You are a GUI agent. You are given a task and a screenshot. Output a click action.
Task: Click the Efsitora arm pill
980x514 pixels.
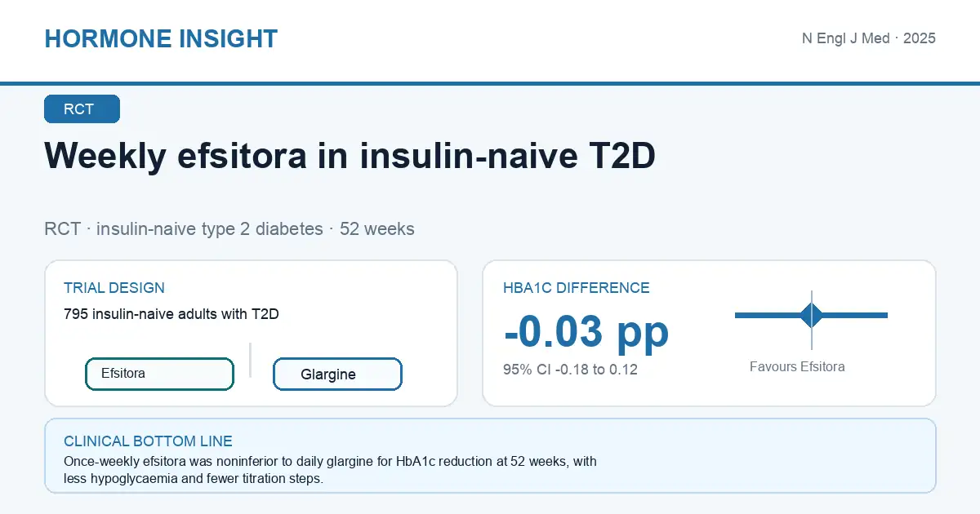click(x=160, y=374)
